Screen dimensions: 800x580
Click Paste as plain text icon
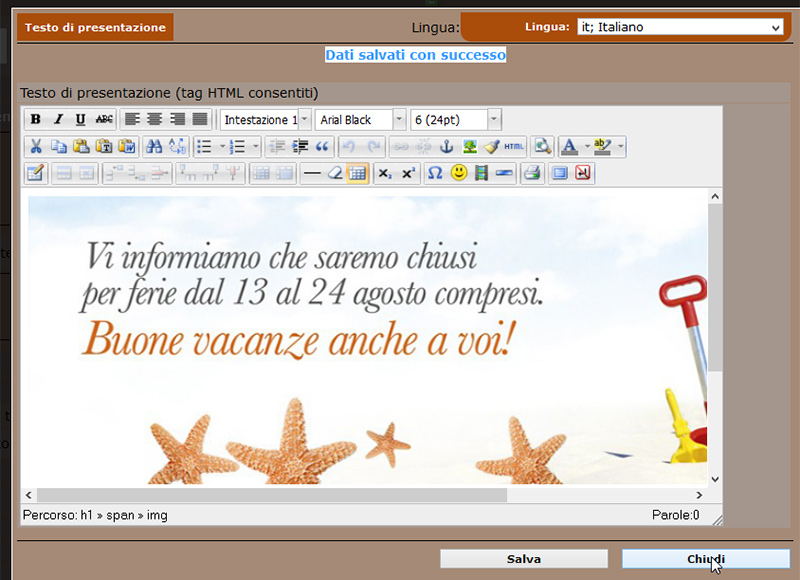104,147
